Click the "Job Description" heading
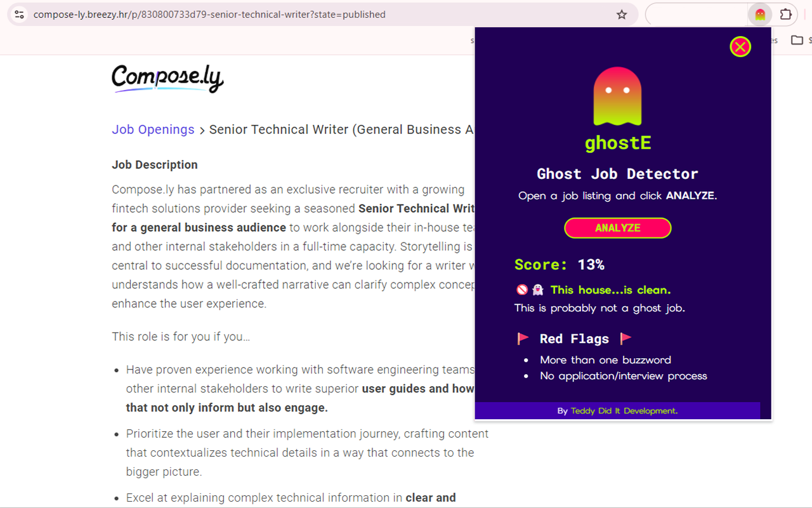Screen dimensions: 812x508 (155, 165)
